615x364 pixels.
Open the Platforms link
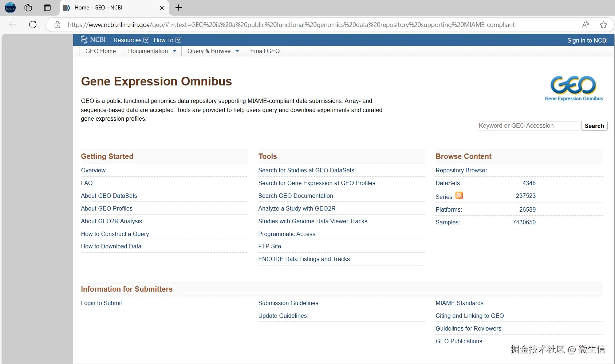pos(448,209)
